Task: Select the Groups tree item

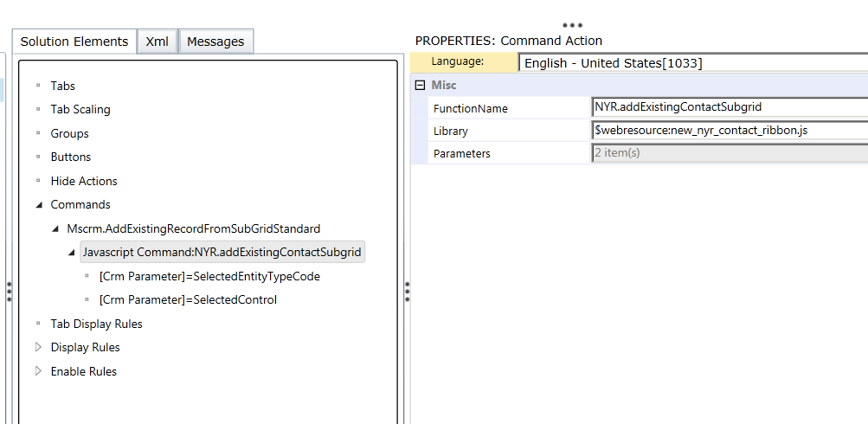Action: tap(69, 133)
